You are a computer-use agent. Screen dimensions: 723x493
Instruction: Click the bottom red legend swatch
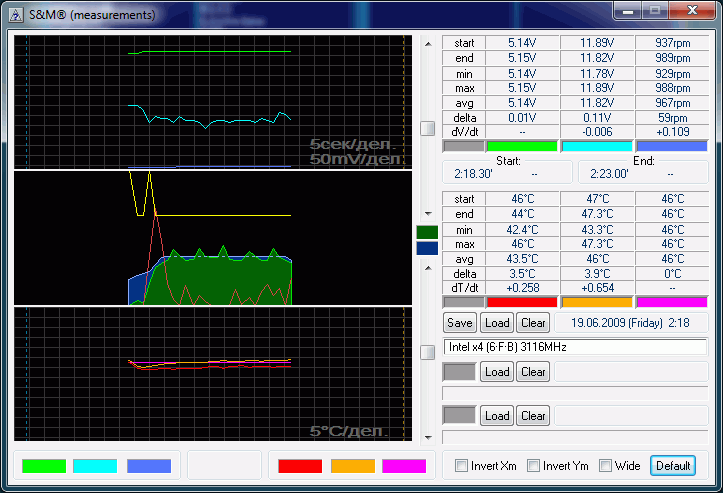pyautogui.click(x=300, y=466)
